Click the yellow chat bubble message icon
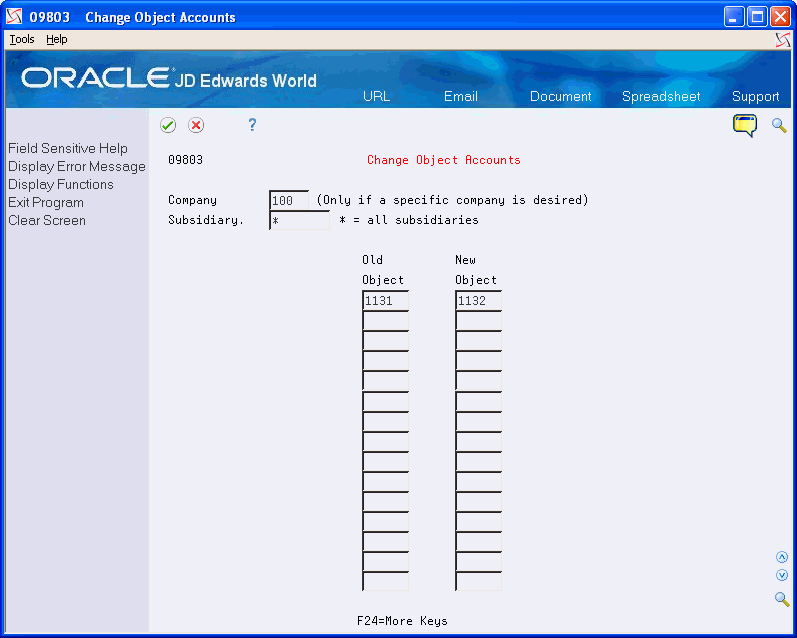This screenshot has width=797, height=638. click(x=745, y=125)
